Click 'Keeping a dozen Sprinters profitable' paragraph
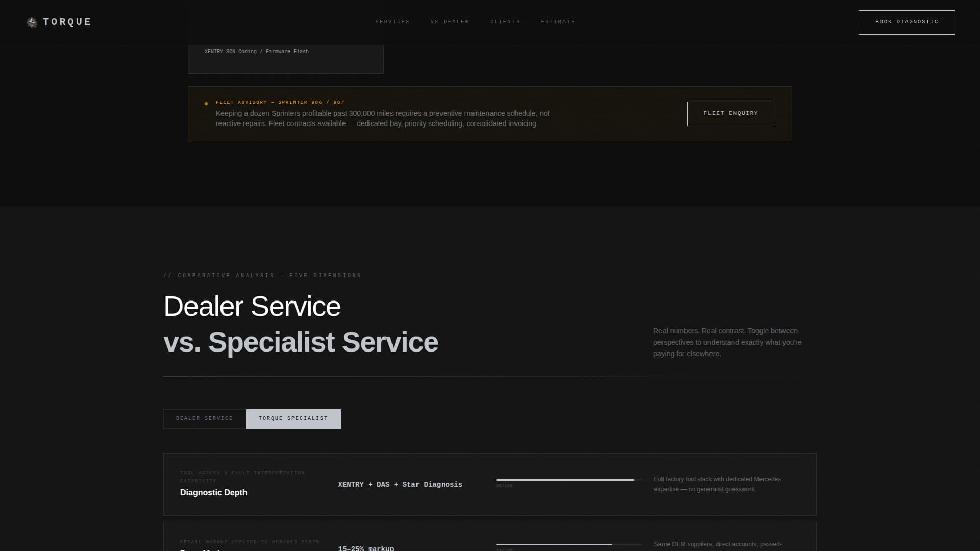Image resolution: width=980 pixels, height=551 pixels. pyautogui.click(x=383, y=118)
